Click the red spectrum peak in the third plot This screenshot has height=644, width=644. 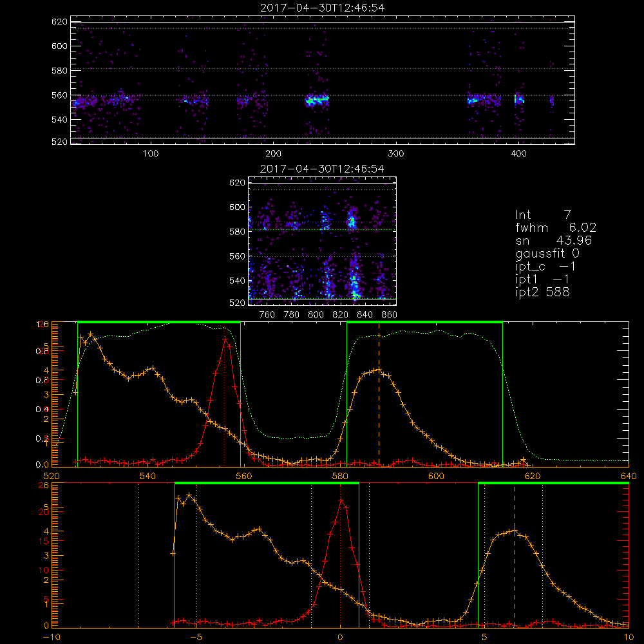click(x=225, y=339)
